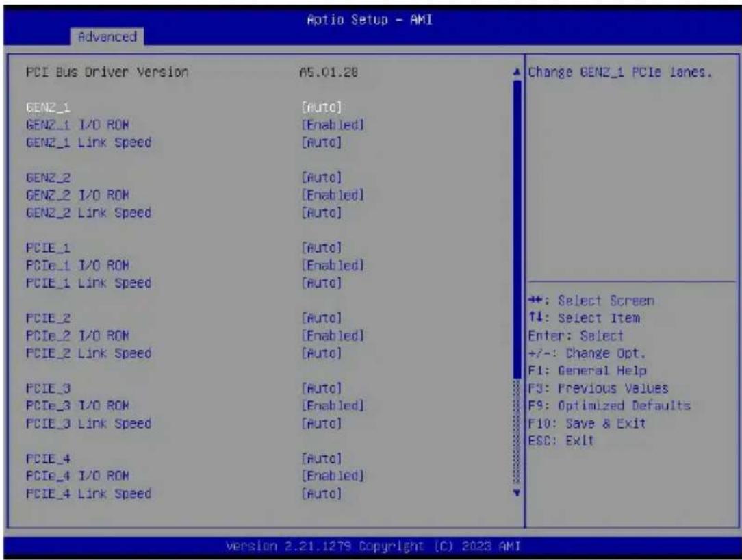
Task: Toggle PCIe_1 I/O ROM Enabled value
Action: pyautogui.click(x=333, y=265)
